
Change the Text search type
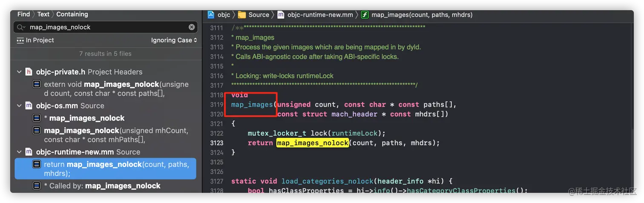(x=43, y=14)
